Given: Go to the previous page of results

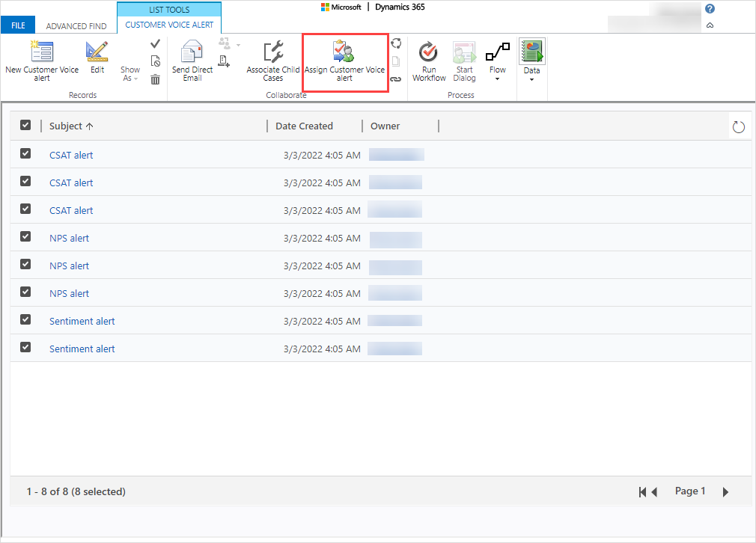Looking at the screenshot, I should [x=654, y=492].
